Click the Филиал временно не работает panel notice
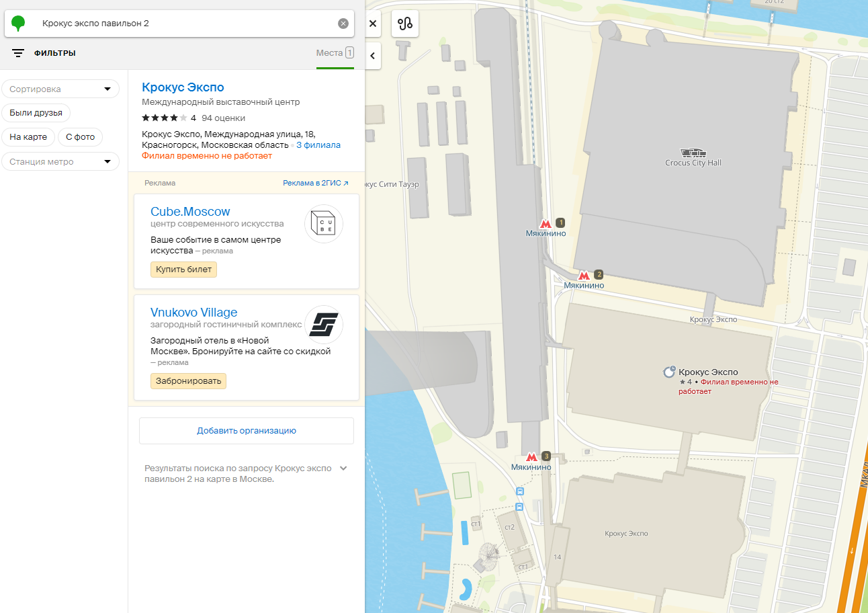This screenshot has height=613, width=868. click(207, 156)
